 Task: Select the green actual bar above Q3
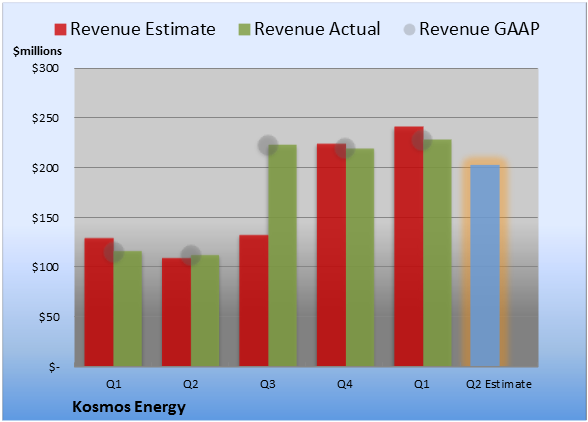click(x=282, y=255)
